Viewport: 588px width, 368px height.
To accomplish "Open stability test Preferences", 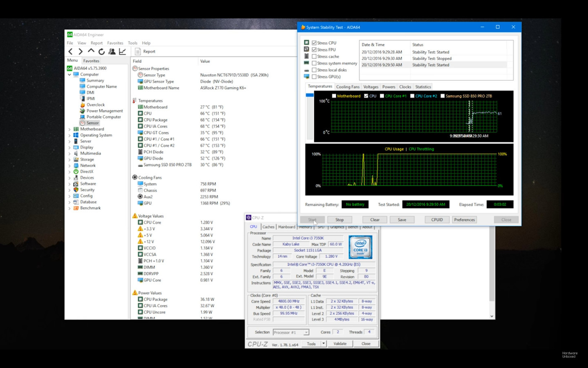I will 464,220.
